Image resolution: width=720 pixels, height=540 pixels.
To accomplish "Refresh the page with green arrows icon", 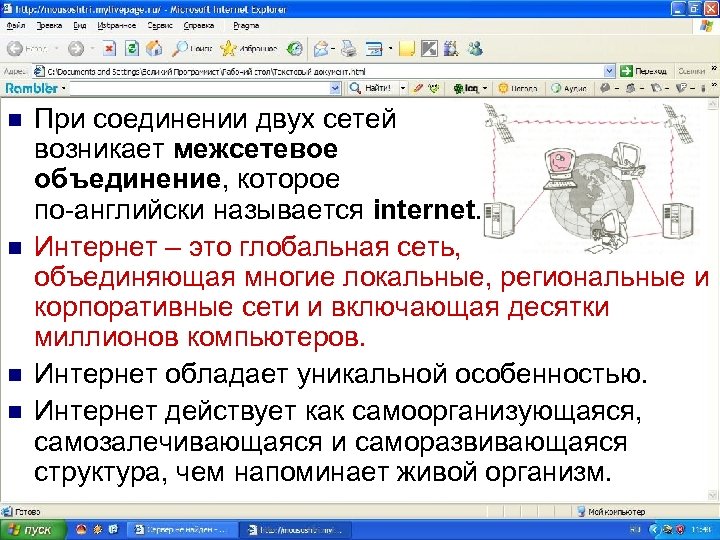I will 132,48.
